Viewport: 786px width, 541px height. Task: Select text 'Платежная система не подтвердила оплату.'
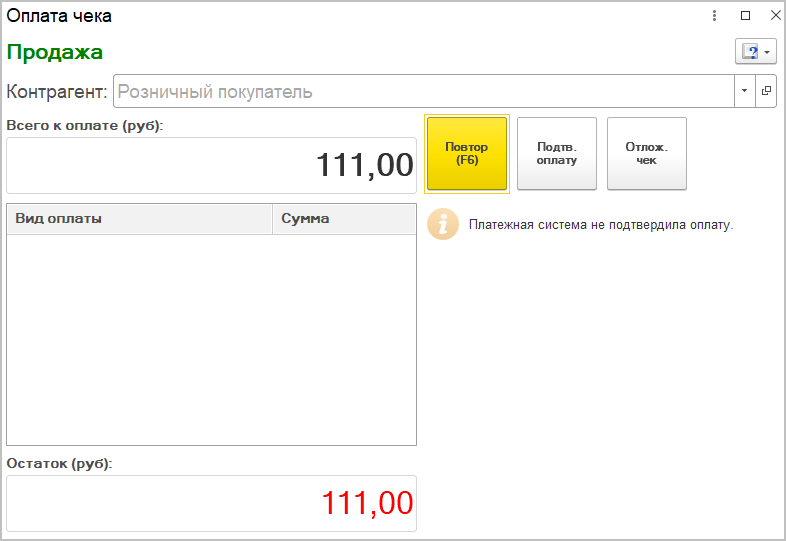coord(601,225)
